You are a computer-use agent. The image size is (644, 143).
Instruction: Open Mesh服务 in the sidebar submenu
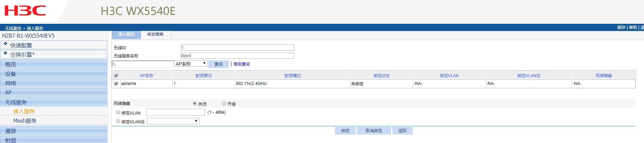point(25,121)
